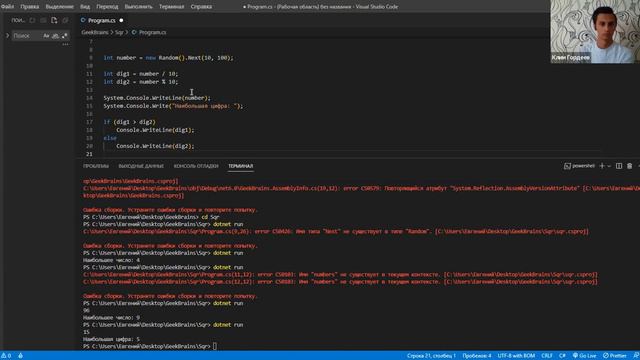Click the clear search results icon
The image size is (640, 360).
pos(43,20)
